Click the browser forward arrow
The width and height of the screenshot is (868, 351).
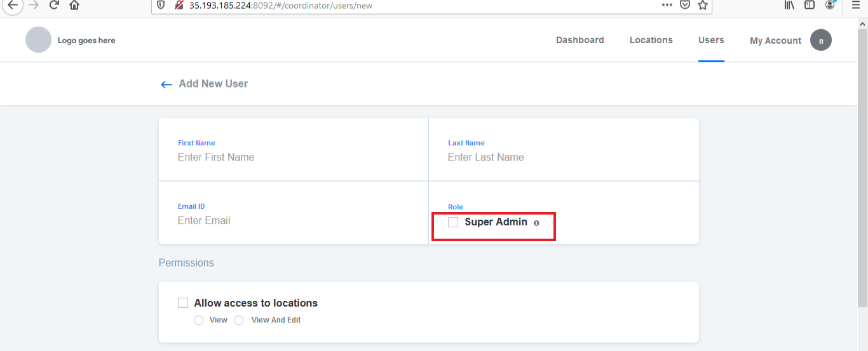click(x=34, y=5)
